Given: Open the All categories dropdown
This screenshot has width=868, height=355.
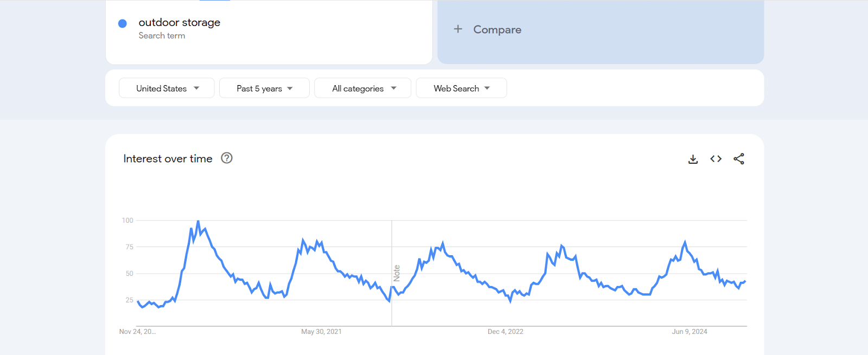Looking at the screenshot, I should click(x=363, y=88).
